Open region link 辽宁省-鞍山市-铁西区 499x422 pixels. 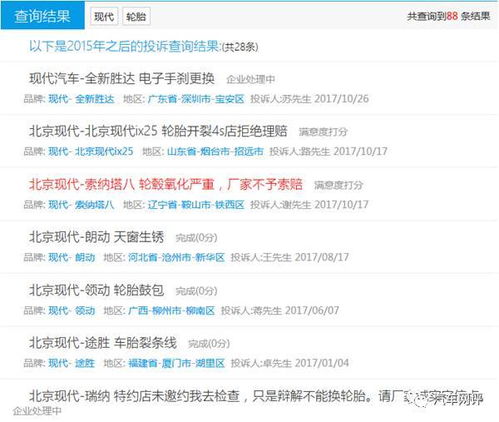[x=196, y=205]
